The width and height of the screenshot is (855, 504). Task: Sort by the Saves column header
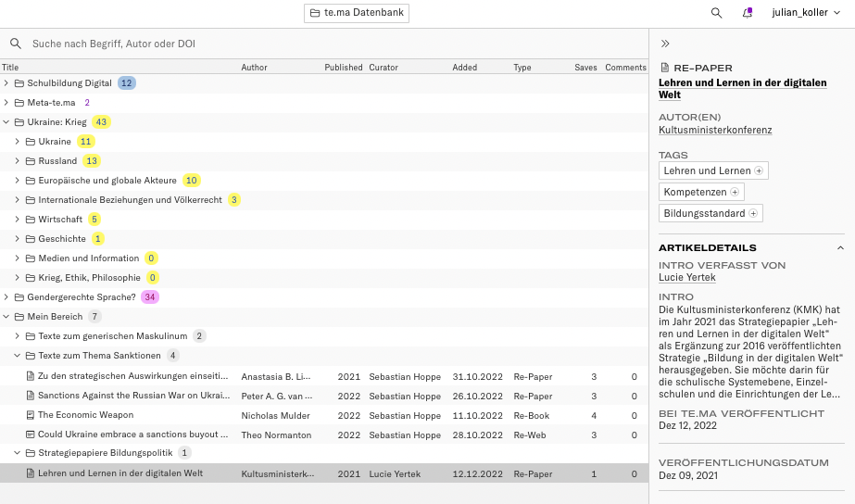point(585,68)
